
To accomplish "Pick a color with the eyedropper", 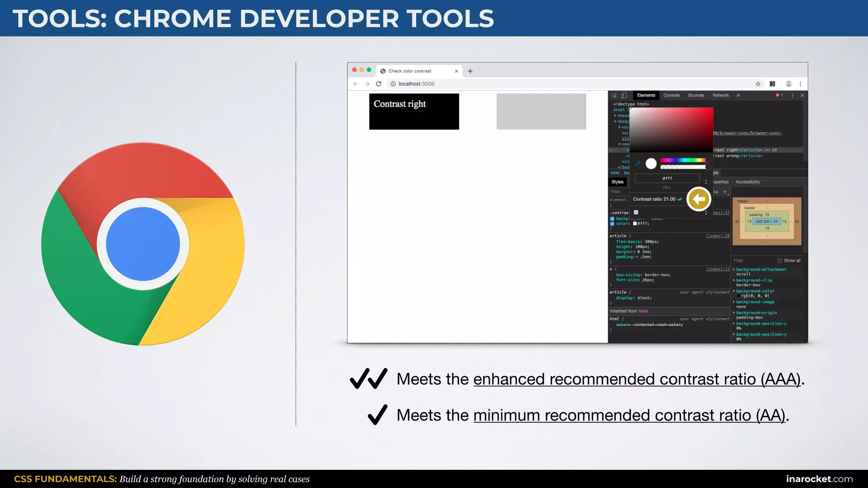I will (x=638, y=163).
